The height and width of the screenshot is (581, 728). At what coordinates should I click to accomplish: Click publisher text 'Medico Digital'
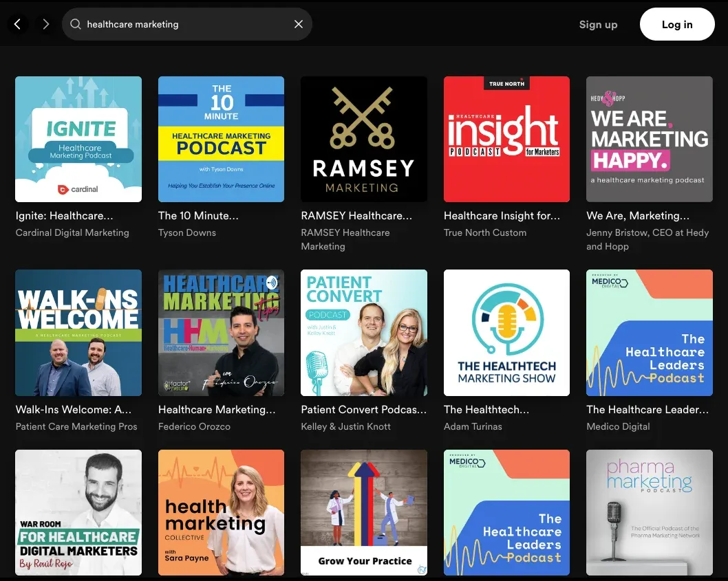pos(618,426)
